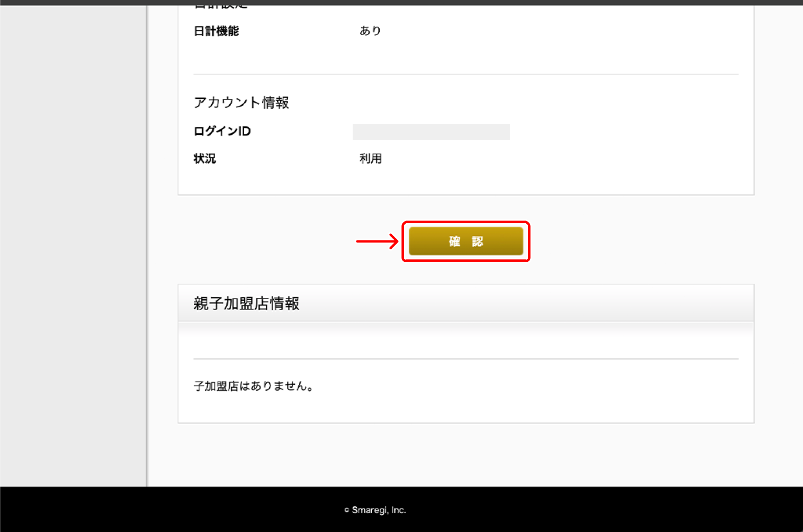803x532 pixels.
Task: Click the 親子加盟店情報 panel header
Action: coord(466,303)
